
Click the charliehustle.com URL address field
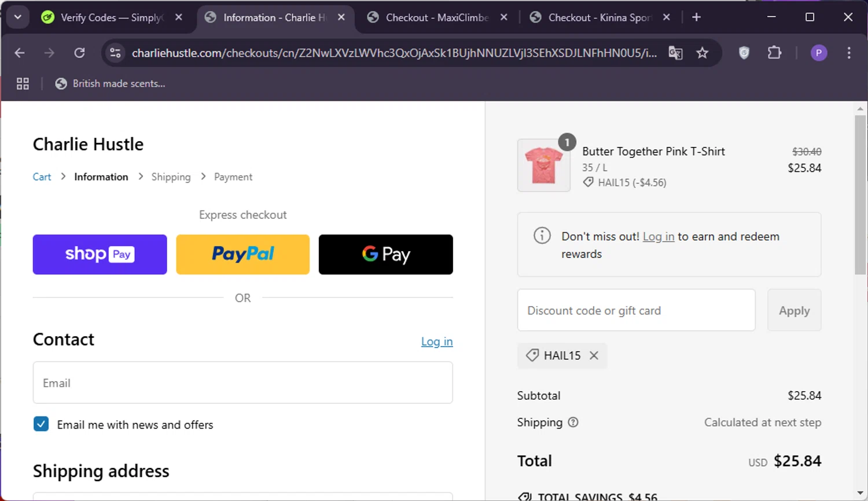click(x=394, y=53)
